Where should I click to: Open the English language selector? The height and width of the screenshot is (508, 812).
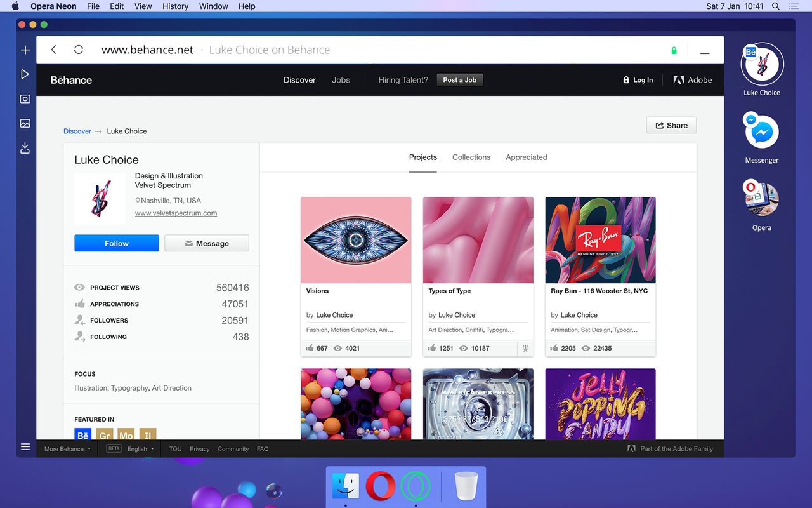[x=139, y=448]
